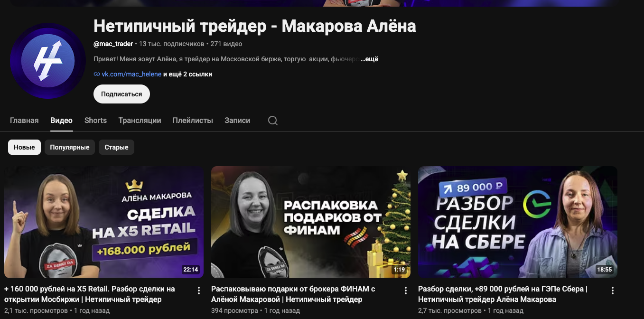Open options menu for ФИНАМ unboxing video
The width and height of the screenshot is (644, 319).
(x=405, y=291)
